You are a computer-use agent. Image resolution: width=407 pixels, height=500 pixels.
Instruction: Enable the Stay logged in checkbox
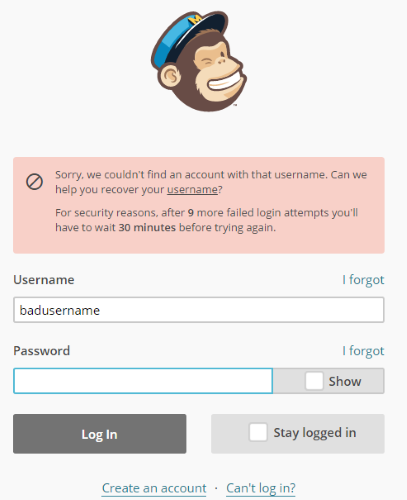click(258, 432)
